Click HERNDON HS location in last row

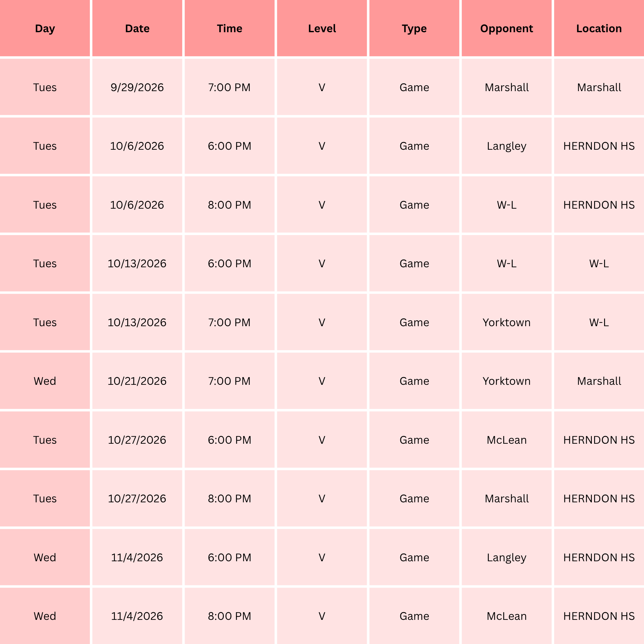(599, 616)
